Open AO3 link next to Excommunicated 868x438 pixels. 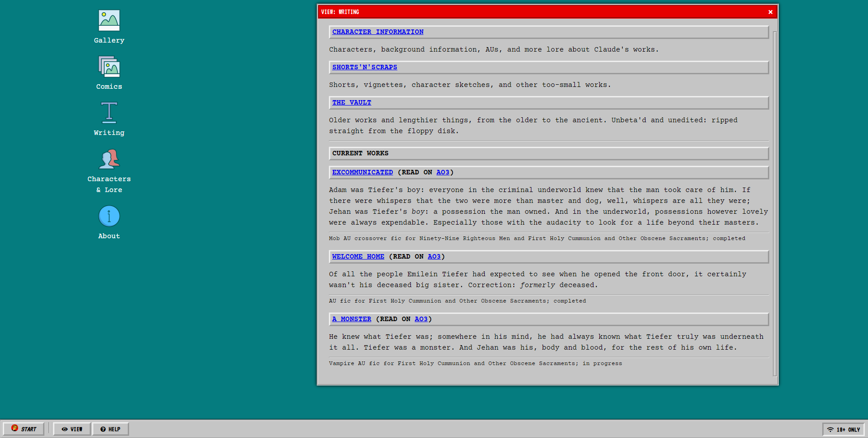[443, 173]
